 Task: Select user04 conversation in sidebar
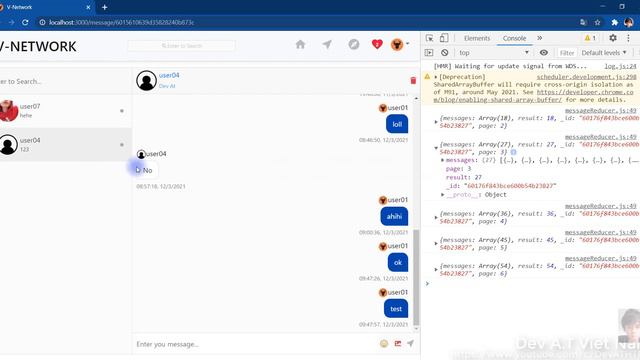coord(66,144)
